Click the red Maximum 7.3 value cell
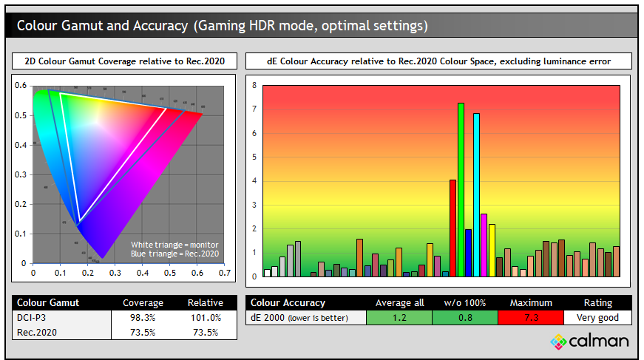Image resolution: width=644 pixels, height=360 pixels. [531, 317]
